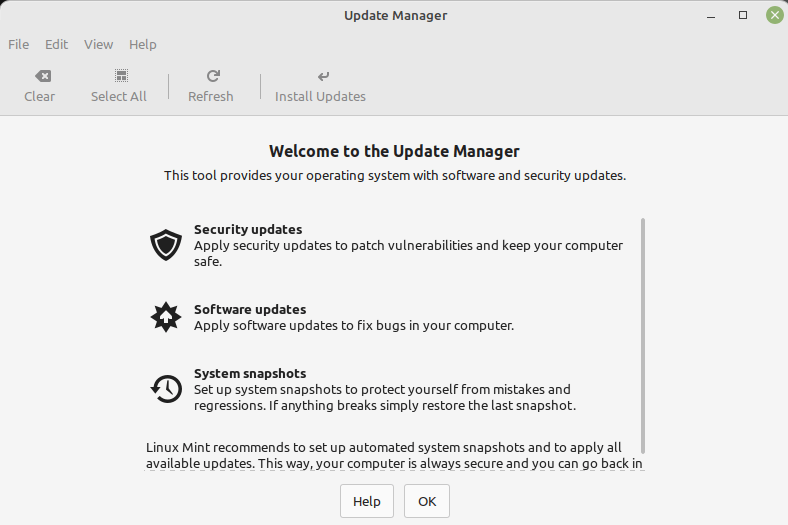Open the Help menu in menu bar
Screen dimensions: 788x525
point(143,44)
